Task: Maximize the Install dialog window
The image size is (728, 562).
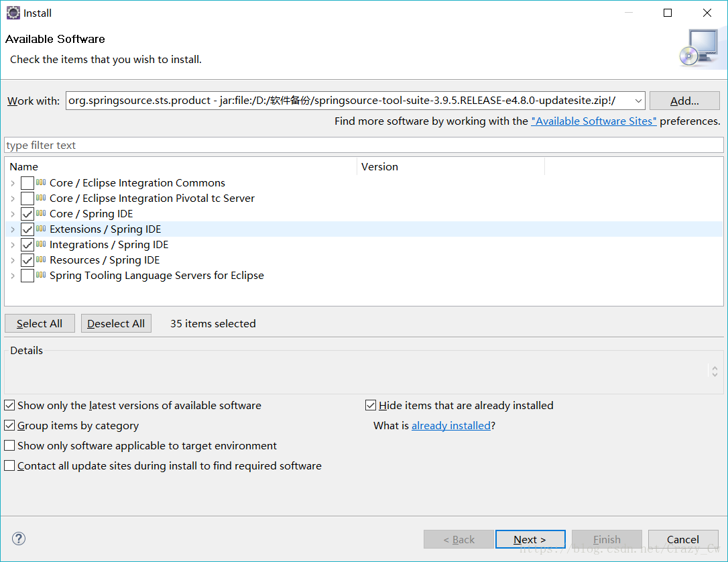Action: tap(668, 13)
